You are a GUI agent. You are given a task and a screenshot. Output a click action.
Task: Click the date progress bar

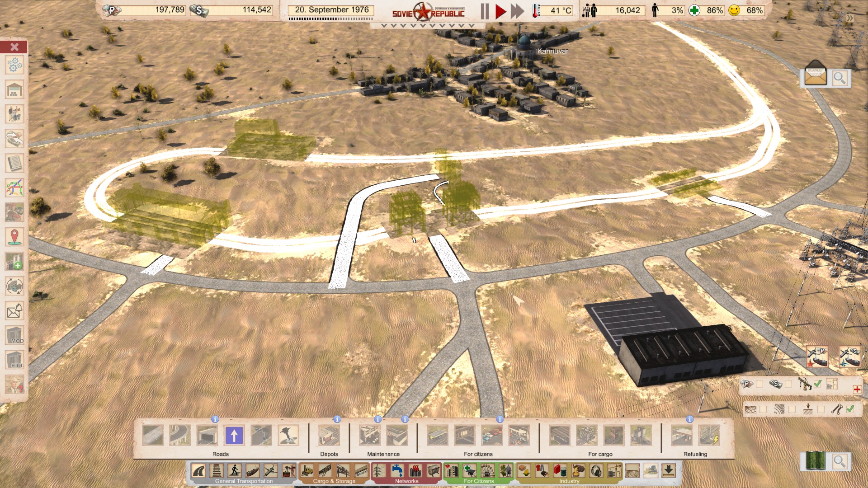pyautogui.click(x=331, y=19)
